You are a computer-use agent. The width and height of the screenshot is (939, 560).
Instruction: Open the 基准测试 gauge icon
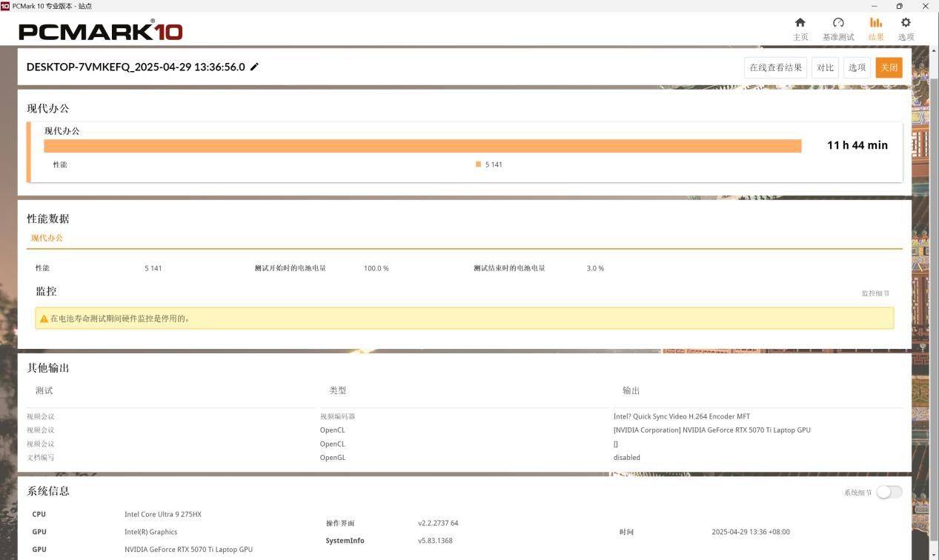point(838,22)
